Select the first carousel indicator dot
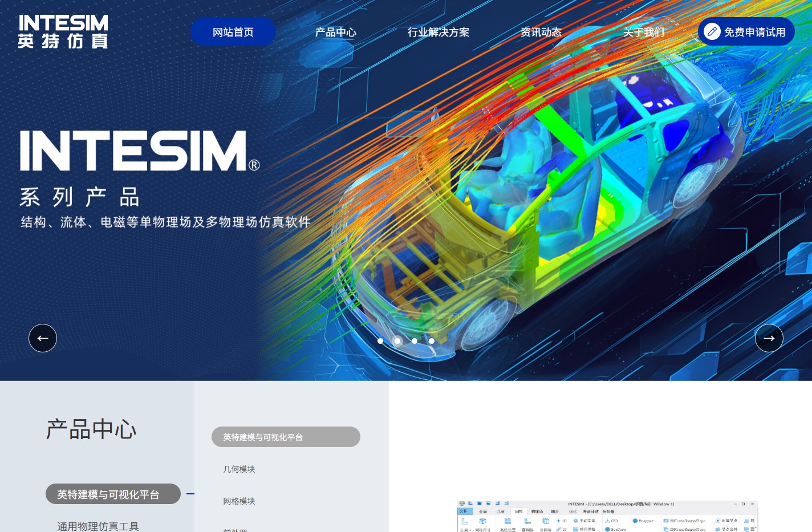Screen dimensions: 812x532 tap(380, 341)
